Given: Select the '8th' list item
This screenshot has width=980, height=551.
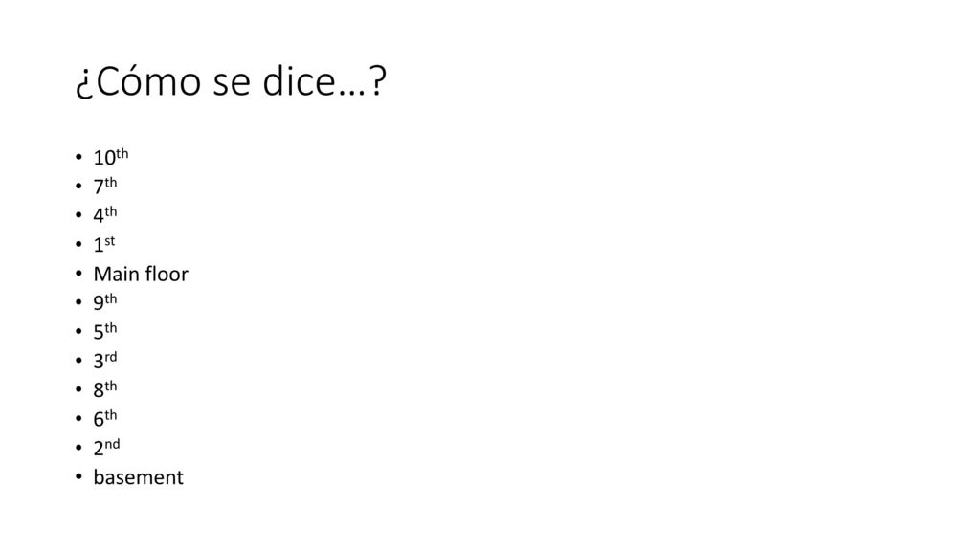Looking at the screenshot, I should 105,388.
